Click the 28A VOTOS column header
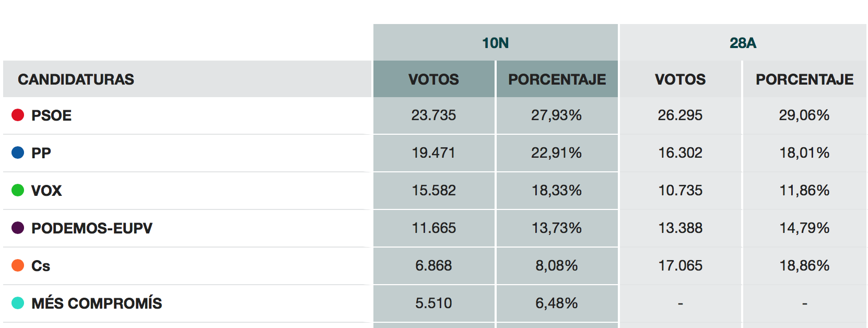 coord(680,79)
